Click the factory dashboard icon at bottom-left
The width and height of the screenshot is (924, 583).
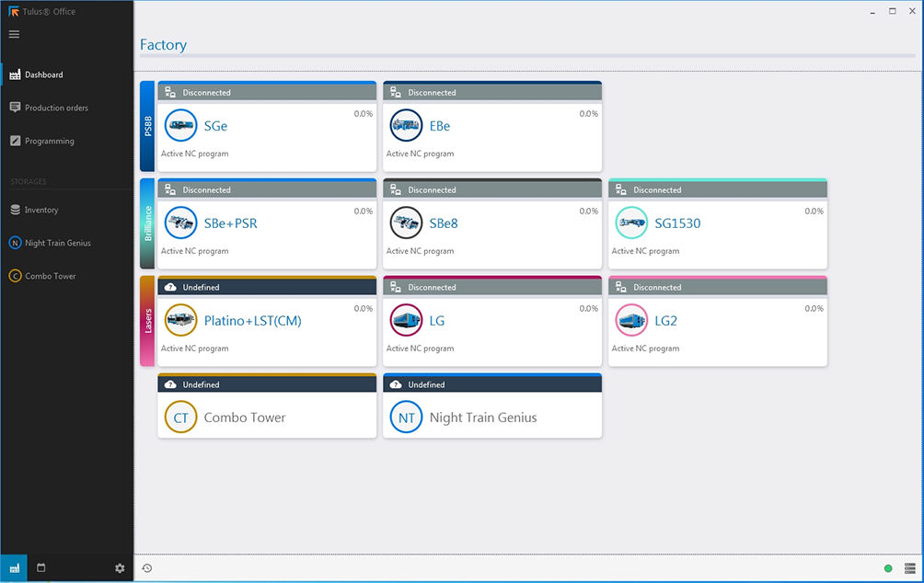click(x=14, y=568)
